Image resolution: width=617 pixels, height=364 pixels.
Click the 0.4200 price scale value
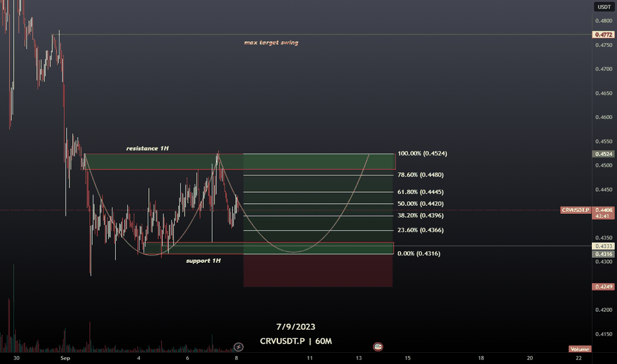(604, 310)
